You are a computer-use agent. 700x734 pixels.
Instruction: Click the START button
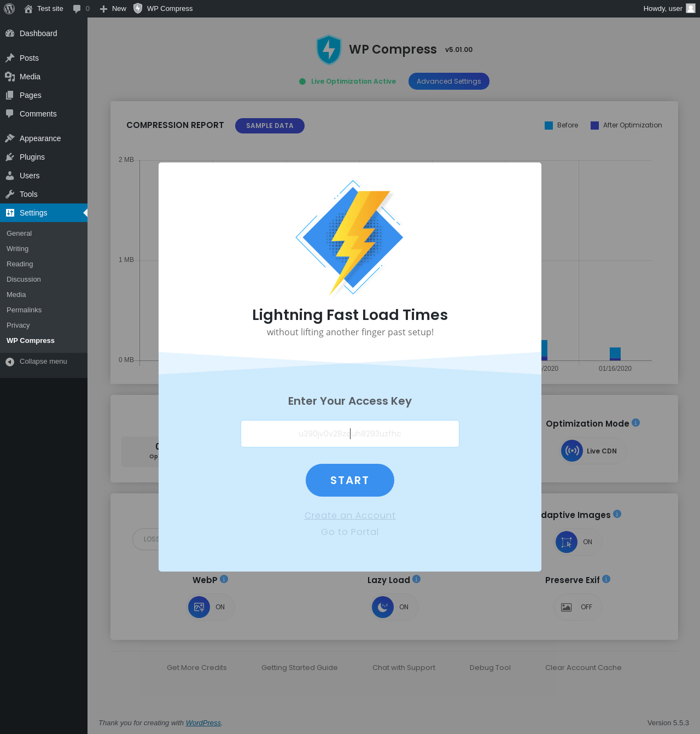[x=350, y=480]
